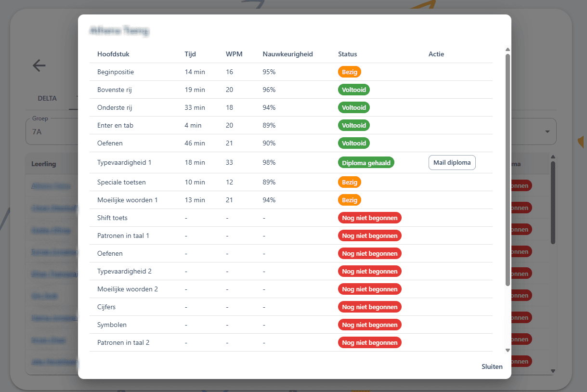Click the Leerling column header
587x392 pixels.
coord(44,164)
